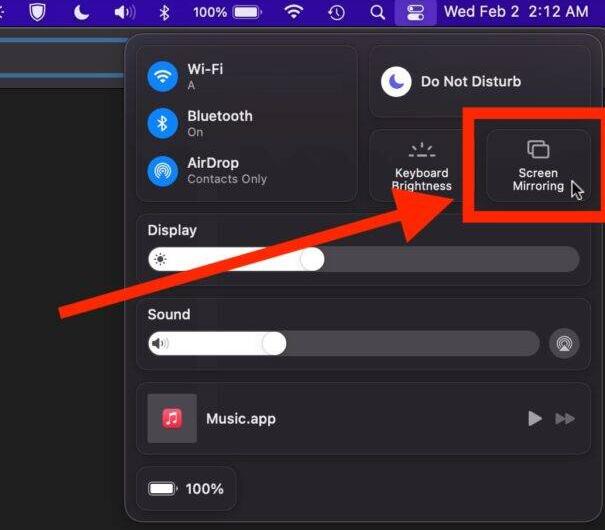Open Spotlight search in menu bar

377,13
